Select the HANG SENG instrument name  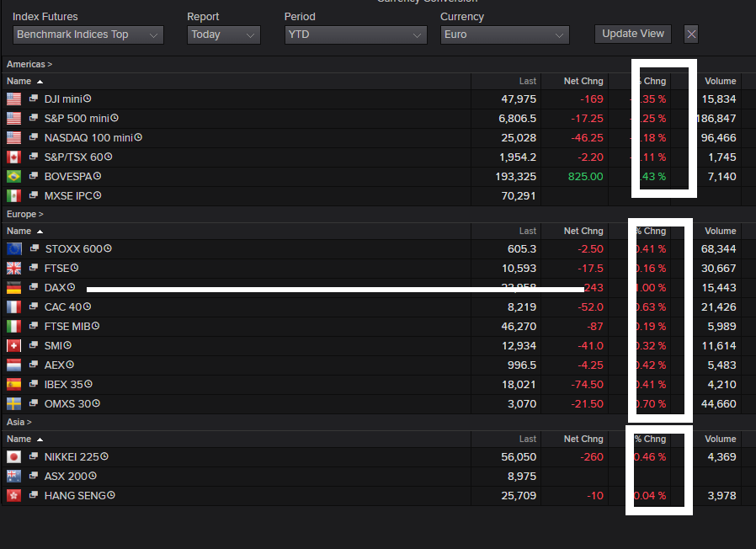tap(75, 495)
